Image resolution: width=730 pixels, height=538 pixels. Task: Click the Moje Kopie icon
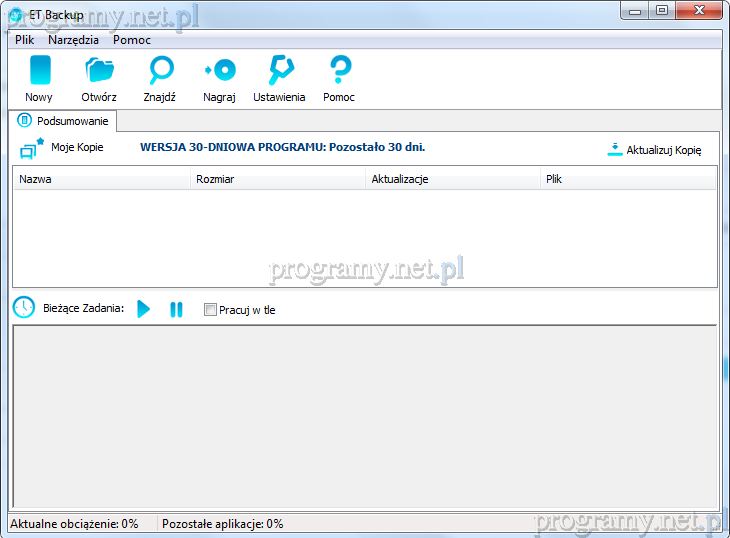32,148
